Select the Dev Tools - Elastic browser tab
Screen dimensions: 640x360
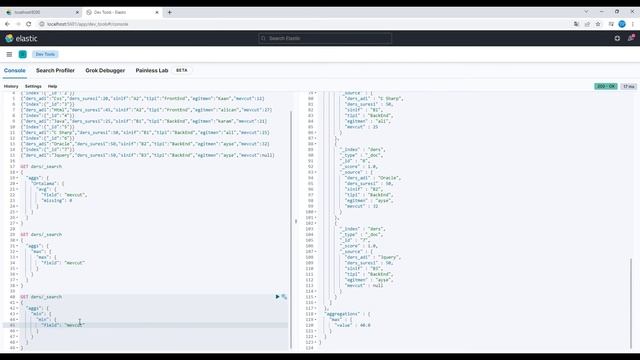pos(122,12)
